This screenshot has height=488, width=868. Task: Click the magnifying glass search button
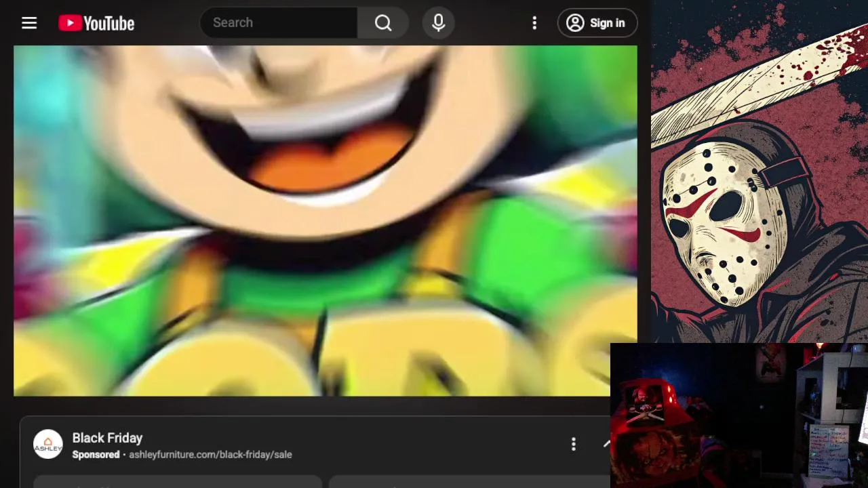(x=383, y=22)
